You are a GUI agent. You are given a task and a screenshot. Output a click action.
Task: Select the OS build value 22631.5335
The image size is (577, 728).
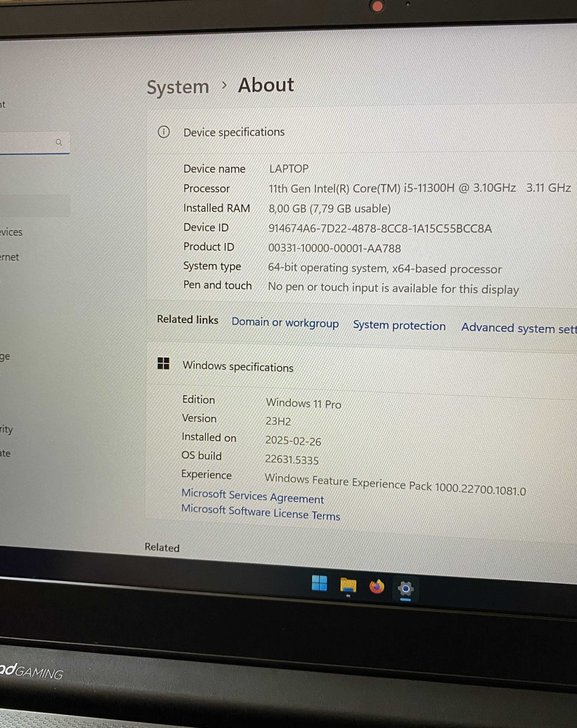tap(292, 460)
